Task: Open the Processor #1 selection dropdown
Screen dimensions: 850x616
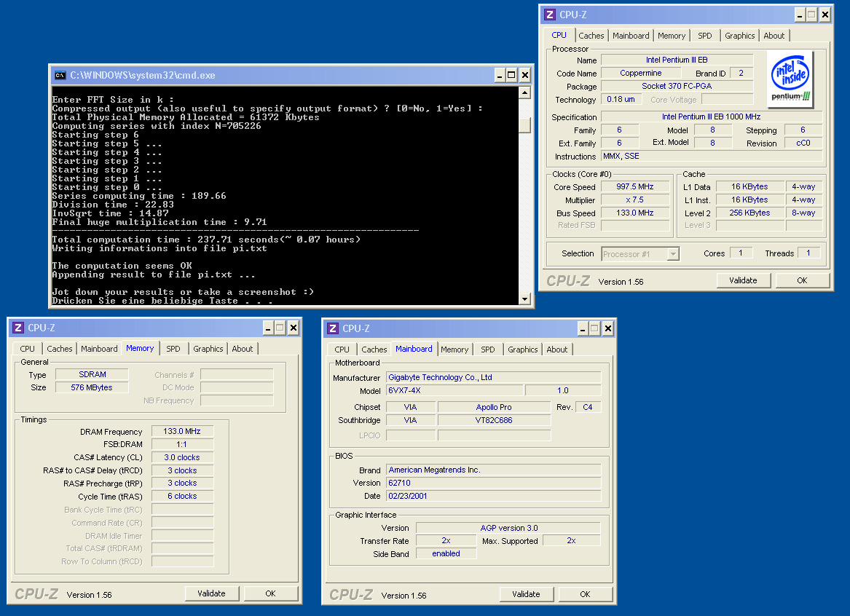Action: [673, 253]
